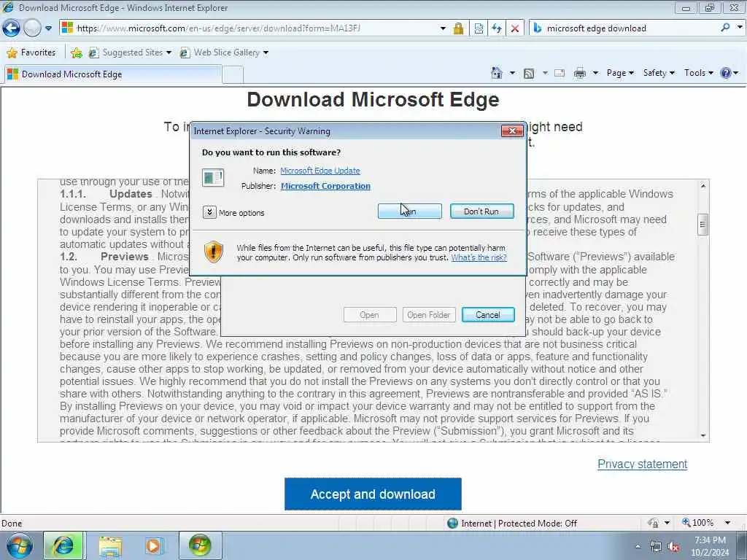Open the Safety menu
The image size is (747, 560).
point(659,73)
